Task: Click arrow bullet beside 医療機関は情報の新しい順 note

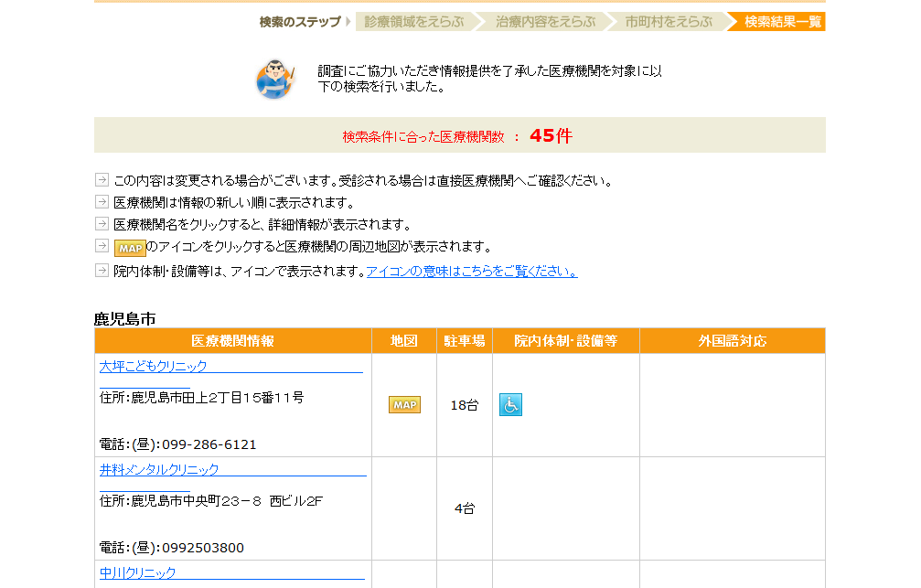Action: 102,202
